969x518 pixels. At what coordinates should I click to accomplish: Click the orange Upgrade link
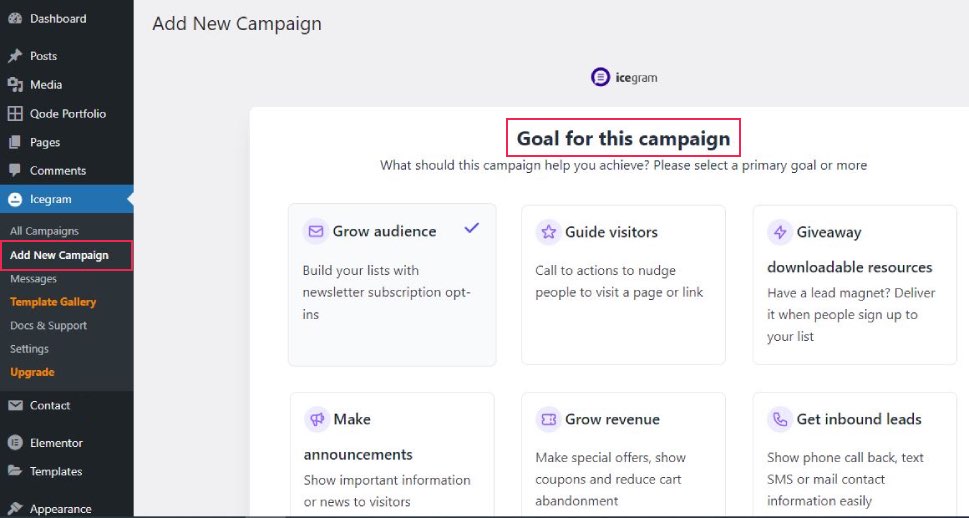tap(32, 372)
